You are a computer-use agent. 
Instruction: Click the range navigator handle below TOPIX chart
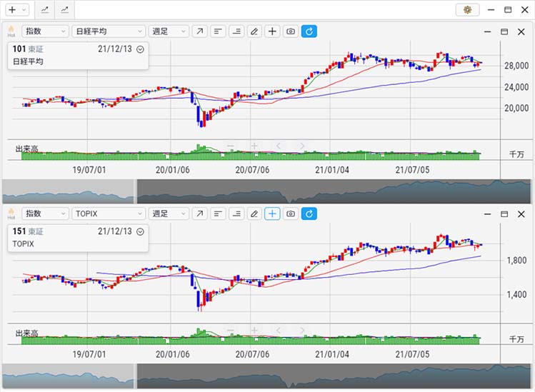pos(136,376)
